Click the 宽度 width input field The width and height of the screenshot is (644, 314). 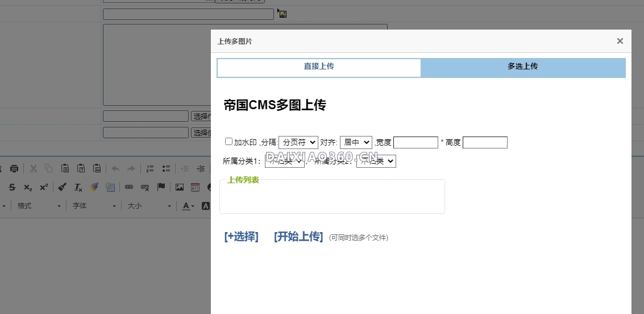[x=416, y=142]
